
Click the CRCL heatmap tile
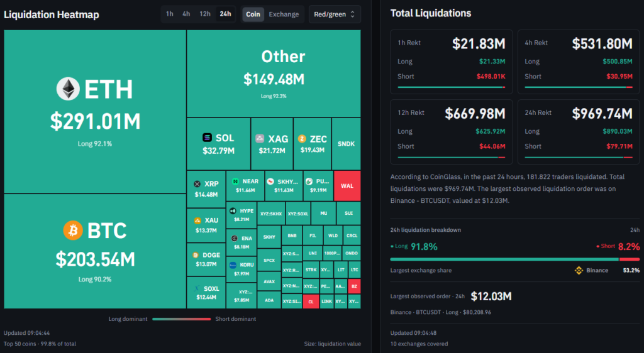click(x=352, y=236)
